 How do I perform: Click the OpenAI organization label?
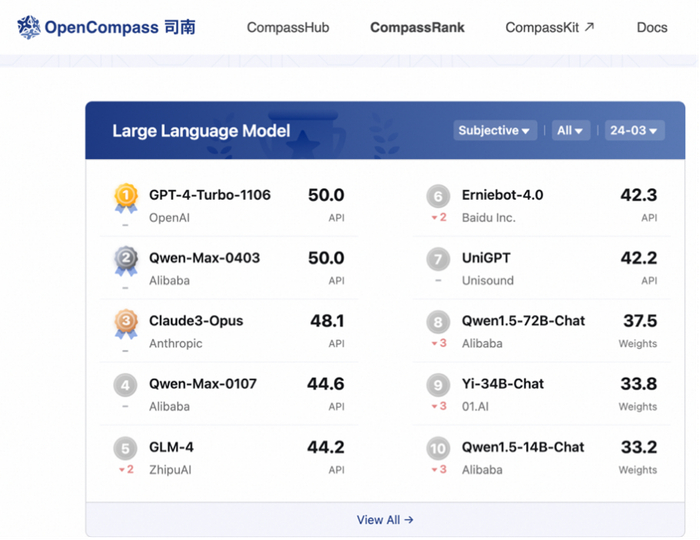(x=169, y=218)
